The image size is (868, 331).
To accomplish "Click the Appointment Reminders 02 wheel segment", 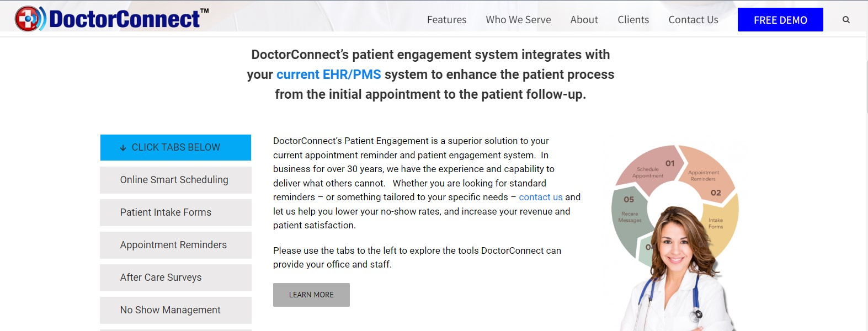I will [708, 177].
